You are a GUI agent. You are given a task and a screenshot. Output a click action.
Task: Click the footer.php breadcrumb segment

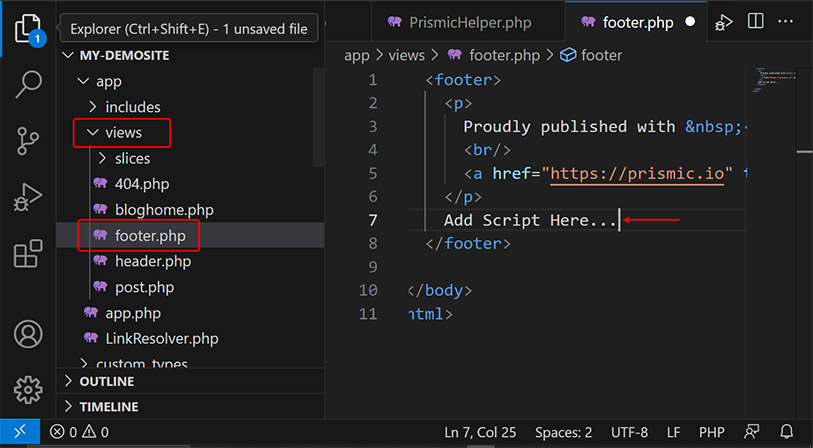[494, 55]
